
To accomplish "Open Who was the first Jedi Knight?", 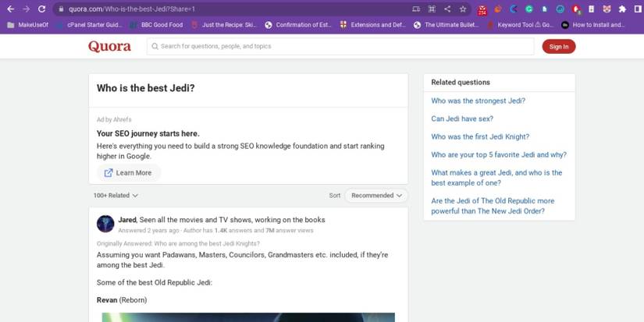I will click(480, 136).
